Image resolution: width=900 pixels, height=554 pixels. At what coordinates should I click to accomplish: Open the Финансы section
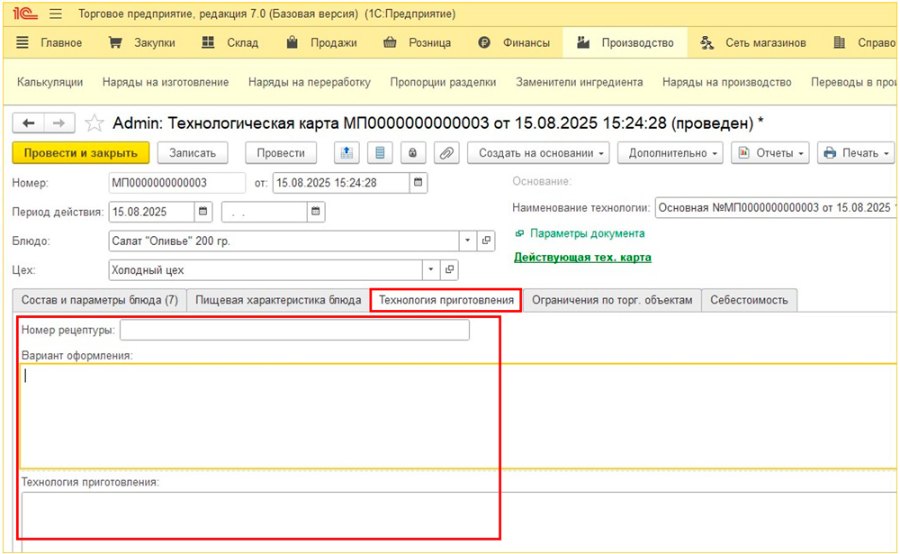click(514, 43)
